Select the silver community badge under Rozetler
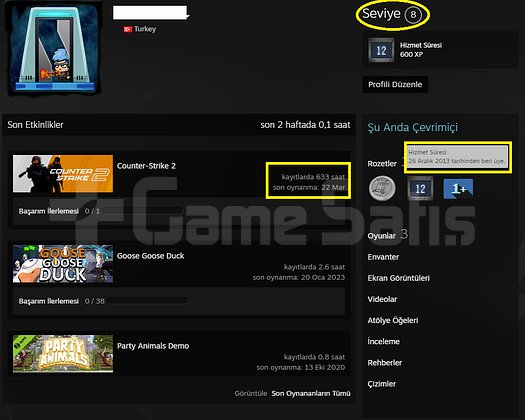Screen dimensions: 525x420 coord(382,189)
